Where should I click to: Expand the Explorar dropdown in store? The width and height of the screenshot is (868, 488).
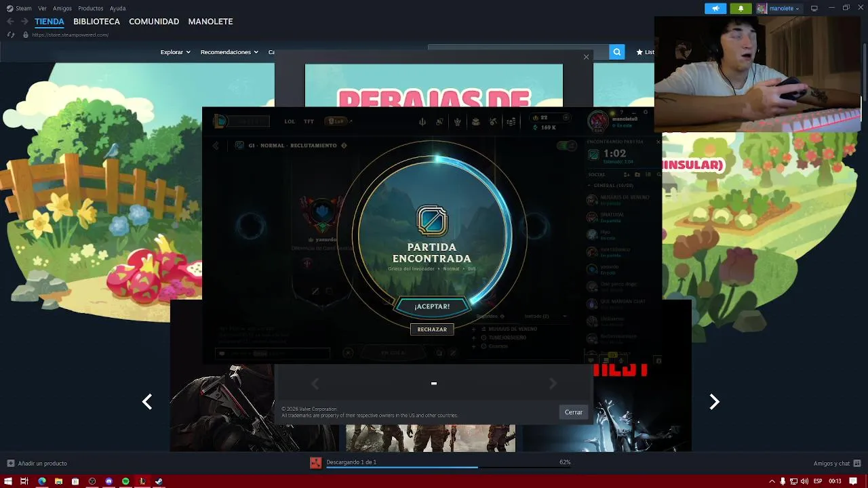[x=175, y=52]
